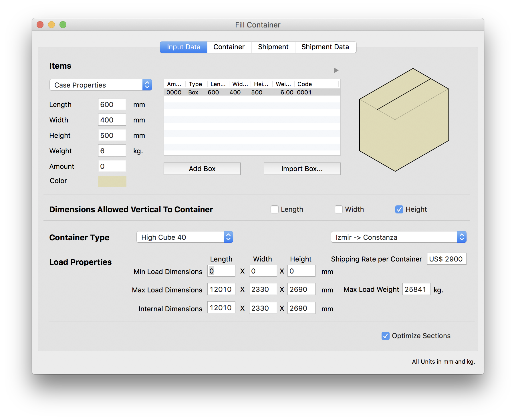Screen dimensions: 516x420
Task: Click the Max Load Dimensions width field 2330
Action: coord(263,289)
